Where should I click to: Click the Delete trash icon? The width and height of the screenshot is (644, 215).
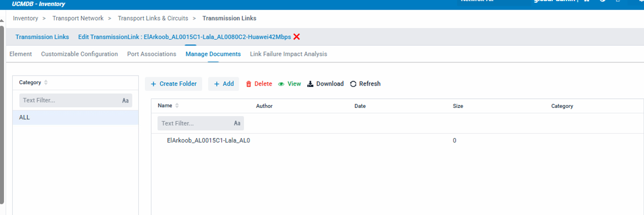[x=248, y=84]
